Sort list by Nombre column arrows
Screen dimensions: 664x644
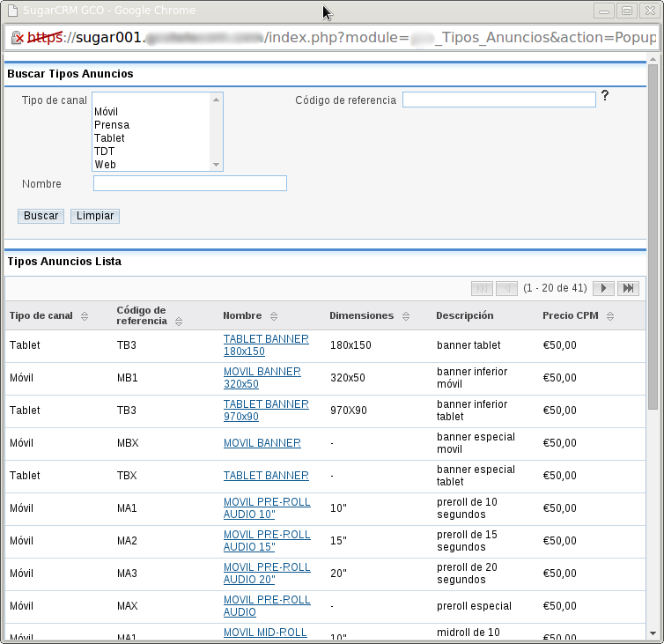click(x=274, y=316)
